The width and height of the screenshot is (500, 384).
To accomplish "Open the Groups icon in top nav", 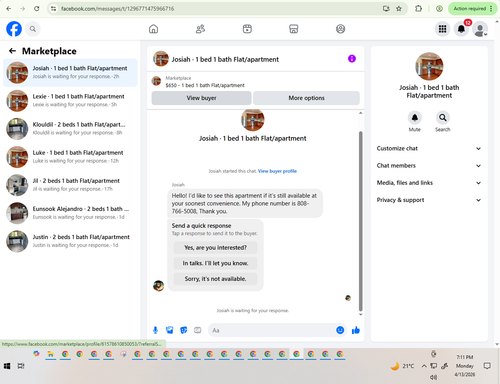I will pos(340,29).
